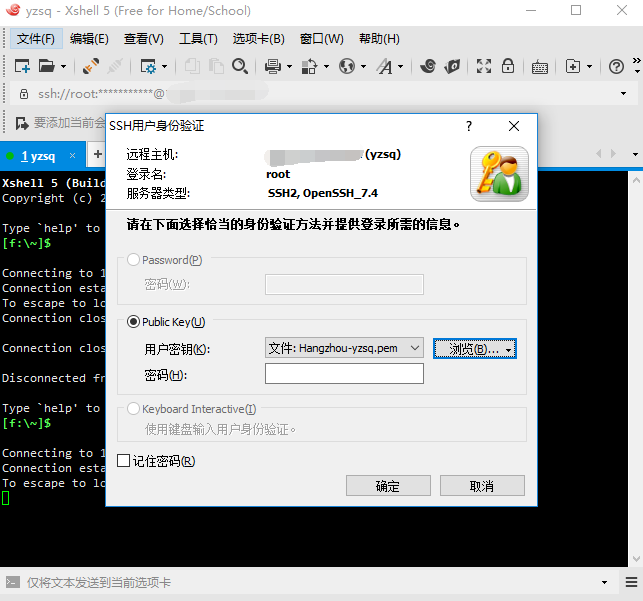
Task: Expand the address bar history dropdown
Action: 623,93
